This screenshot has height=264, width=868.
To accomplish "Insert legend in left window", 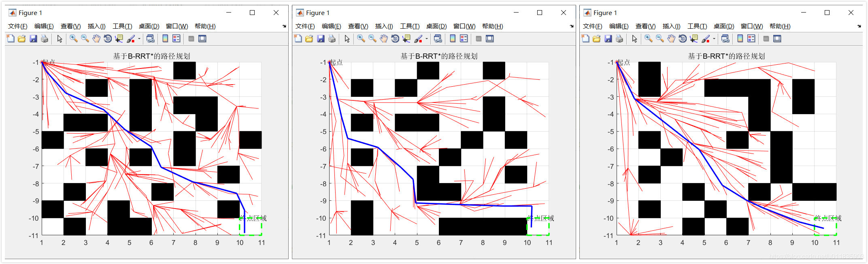I will [177, 38].
